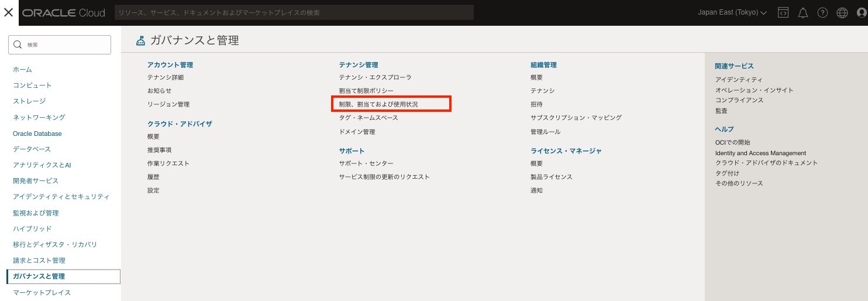Click the アカウント管理 section heading
The height and width of the screenshot is (301, 868).
point(170,65)
